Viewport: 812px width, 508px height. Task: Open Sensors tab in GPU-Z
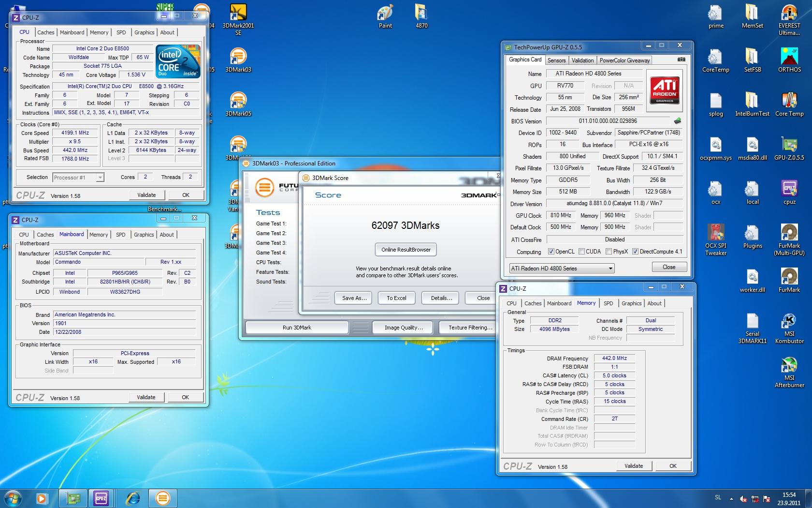coord(556,60)
